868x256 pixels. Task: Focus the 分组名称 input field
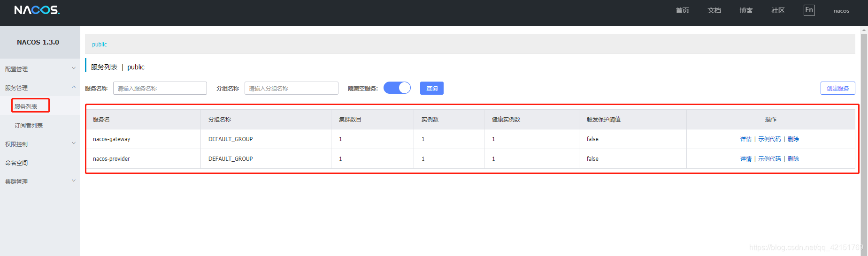(292, 88)
